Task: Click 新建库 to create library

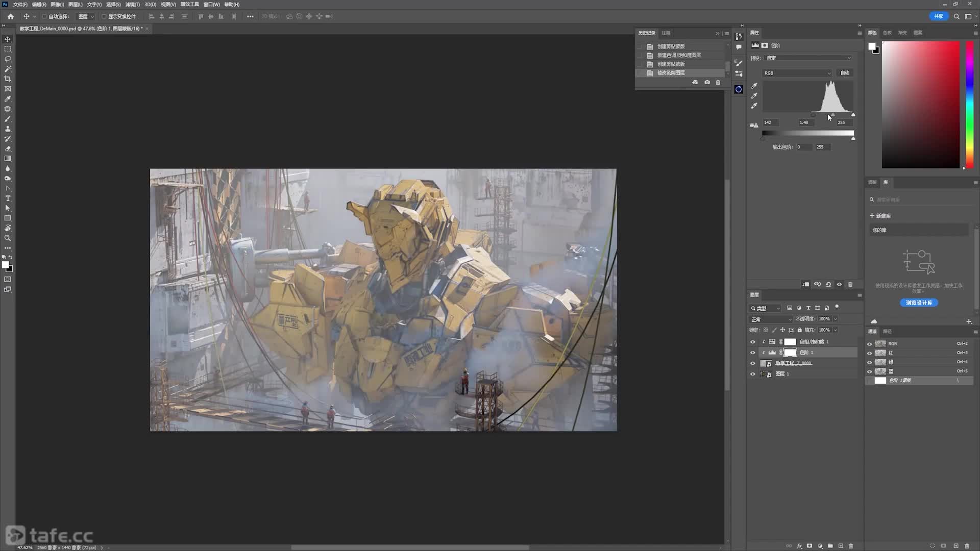Action: click(880, 216)
